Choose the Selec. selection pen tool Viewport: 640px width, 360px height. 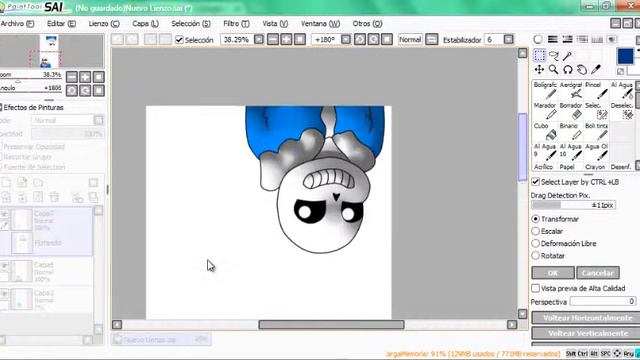[x=596, y=111]
